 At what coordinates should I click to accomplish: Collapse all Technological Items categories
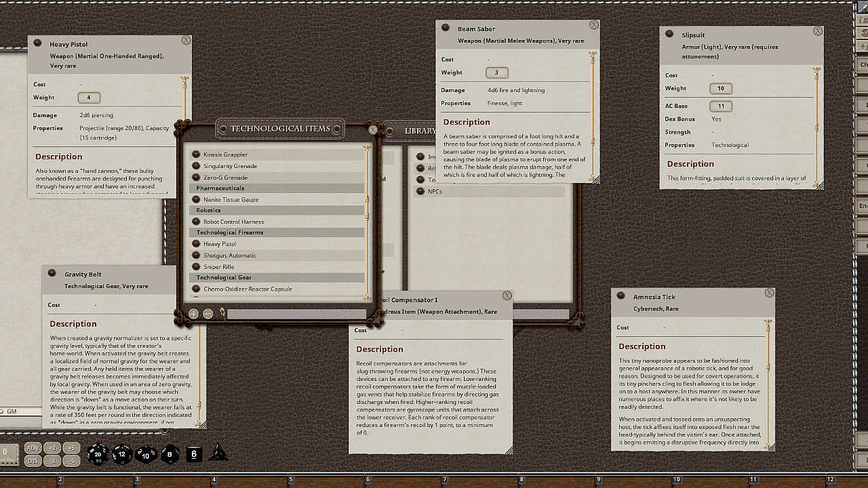coord(208,314)
